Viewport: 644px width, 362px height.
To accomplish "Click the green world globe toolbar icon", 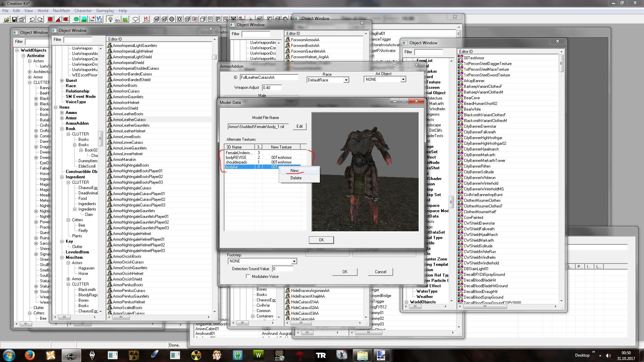I will (x=76, y=19).
